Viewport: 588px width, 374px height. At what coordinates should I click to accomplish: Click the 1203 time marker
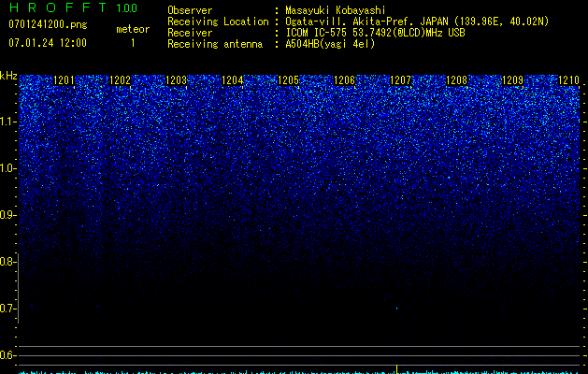tap(177, 80)
